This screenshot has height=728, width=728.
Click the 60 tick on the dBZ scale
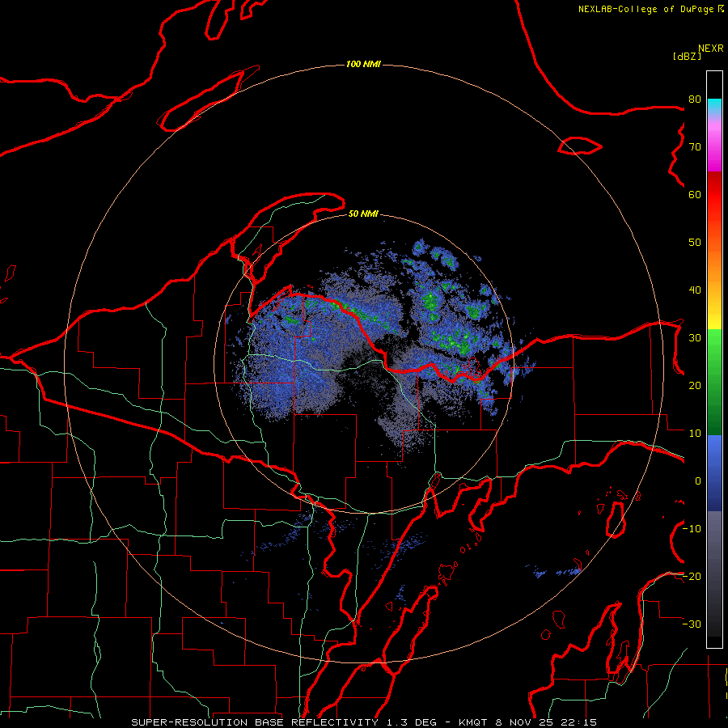695,194
